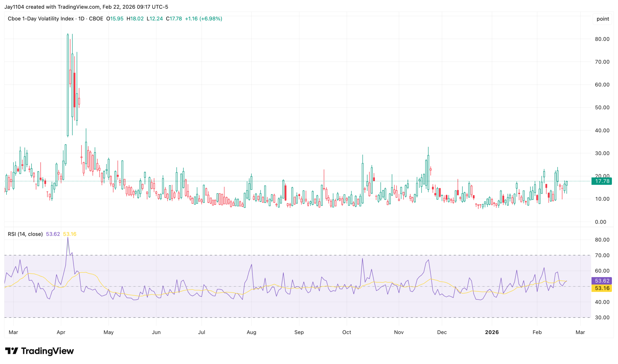Screen dimensions: 618x364
Task: Click the +1.16 (+6.98%) change value
Action: coord(203,19)
